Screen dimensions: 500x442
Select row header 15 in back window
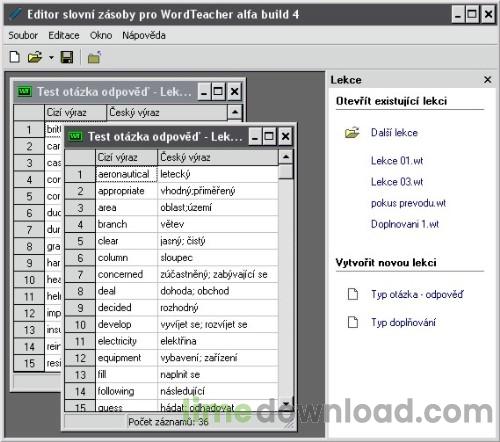coord(29,363)
